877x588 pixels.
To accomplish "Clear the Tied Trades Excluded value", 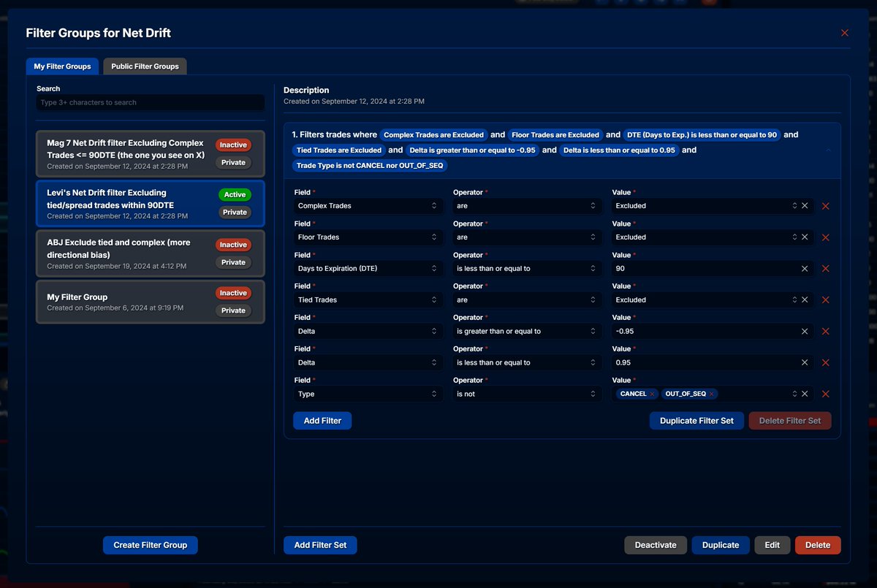I will 805,300.
